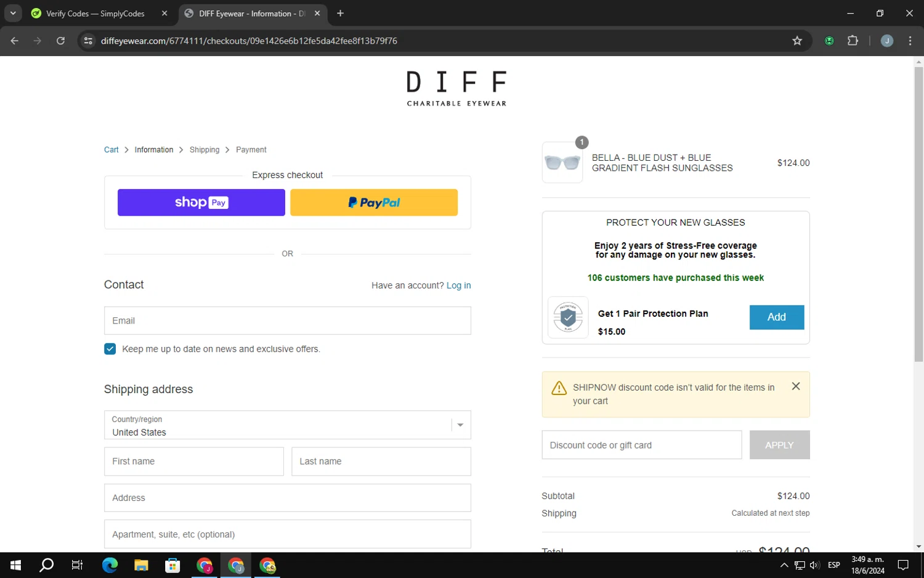Click the Information breadcrumb

click(154, 150)
